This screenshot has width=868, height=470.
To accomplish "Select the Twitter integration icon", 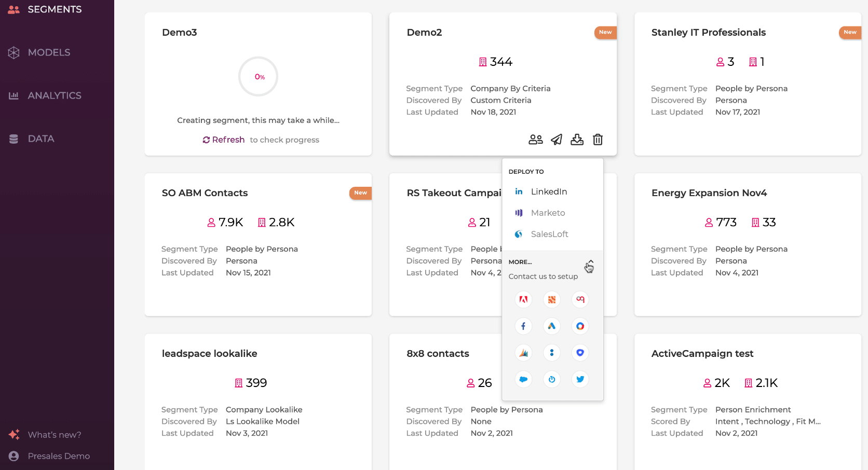I will coord(580,379).
